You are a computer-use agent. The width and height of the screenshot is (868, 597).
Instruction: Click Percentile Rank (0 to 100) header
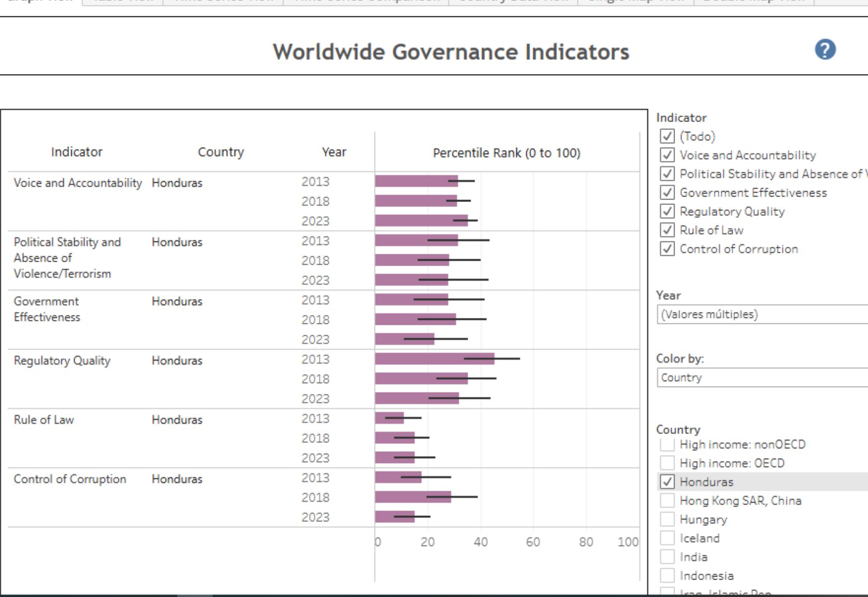click(x=506, y=153)
